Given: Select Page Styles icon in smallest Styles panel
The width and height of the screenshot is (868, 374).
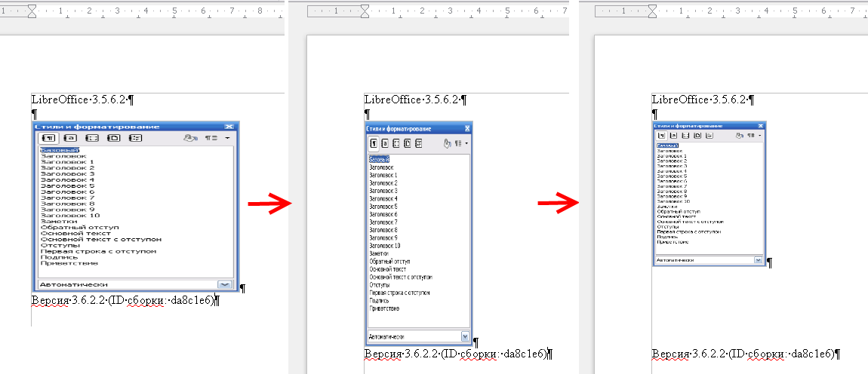Looking at the screenshot, I should click(697, 136).
